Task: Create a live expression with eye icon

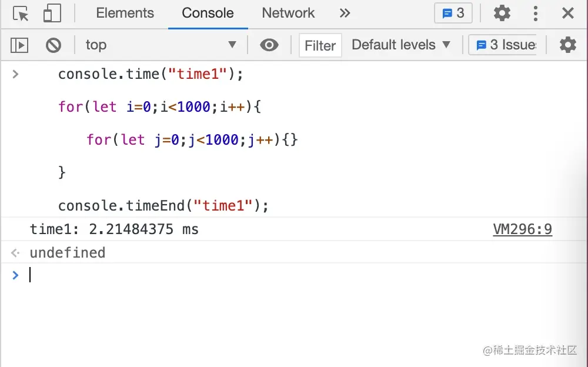Action: [x=269, y=45]
